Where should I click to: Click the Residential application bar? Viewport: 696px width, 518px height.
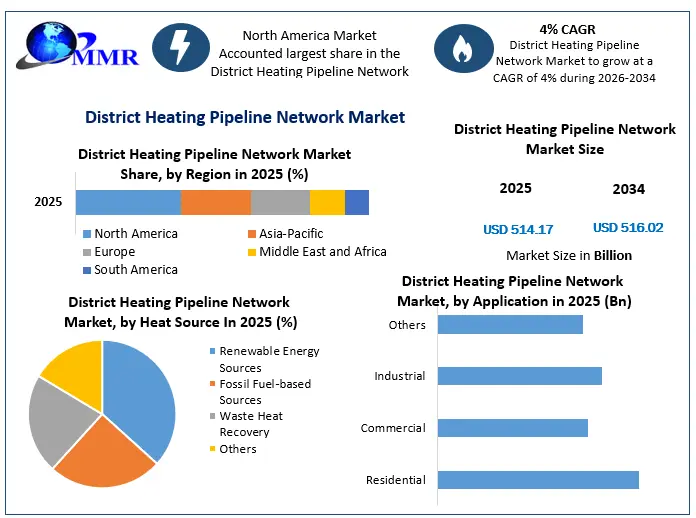coord(538,480)
